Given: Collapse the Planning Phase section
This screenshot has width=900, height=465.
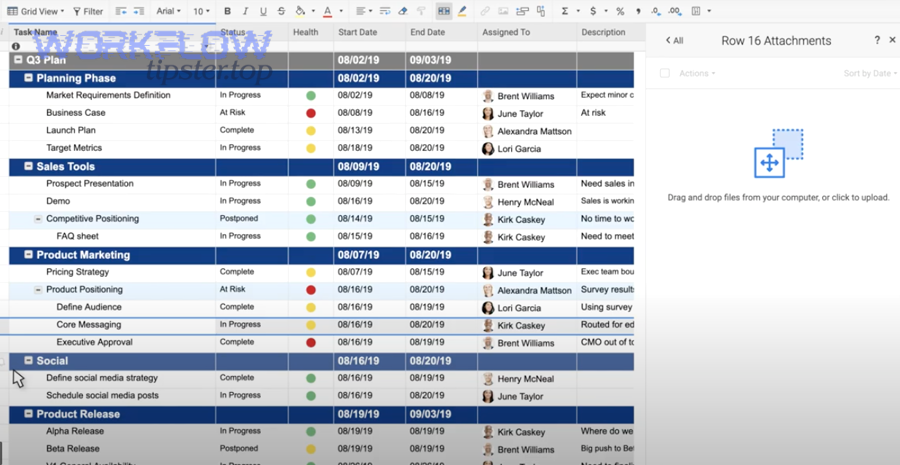Looking at the screenshot, I should point(28,78).
